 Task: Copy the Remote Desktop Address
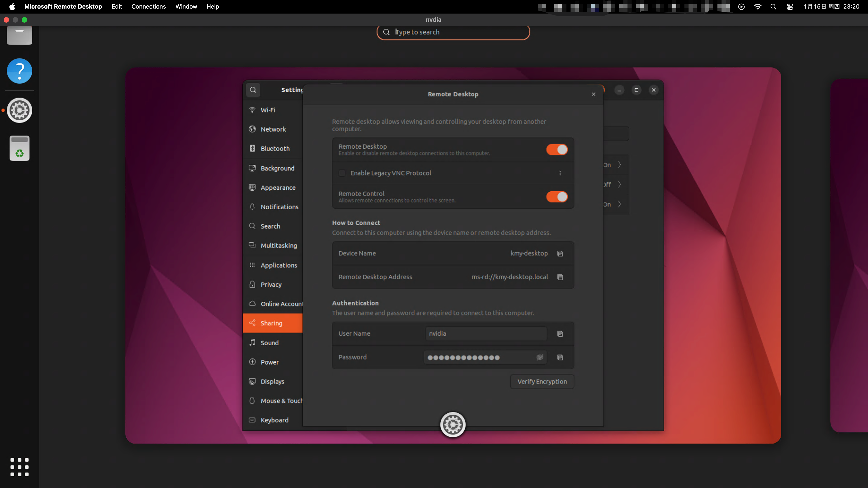point(560,277)
